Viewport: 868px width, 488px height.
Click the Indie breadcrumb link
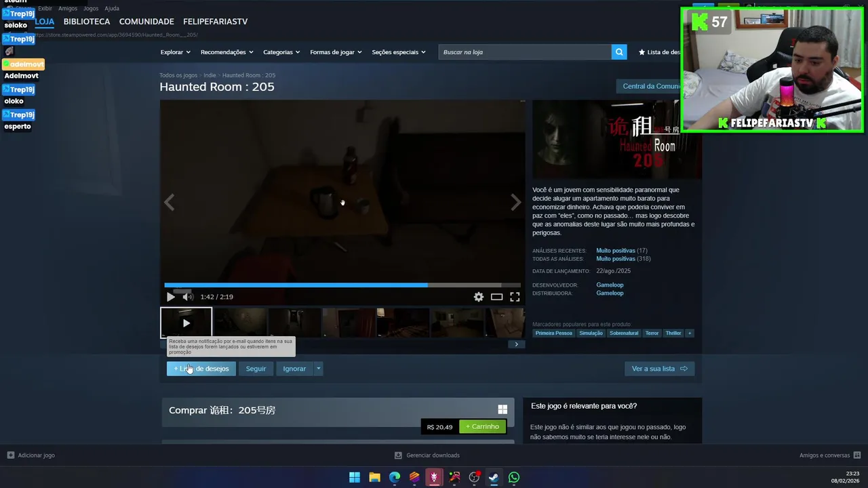pos(210,75)
